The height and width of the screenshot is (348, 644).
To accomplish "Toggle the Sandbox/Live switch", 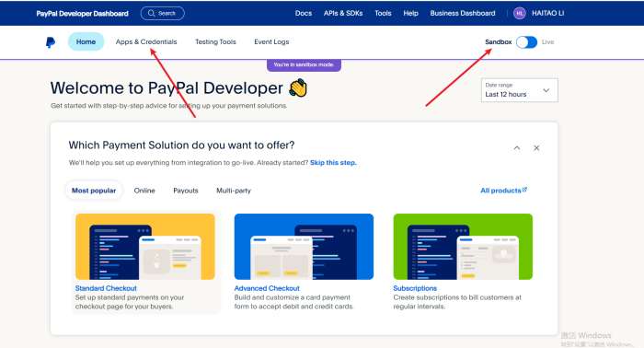I will [x=526, y=42].
